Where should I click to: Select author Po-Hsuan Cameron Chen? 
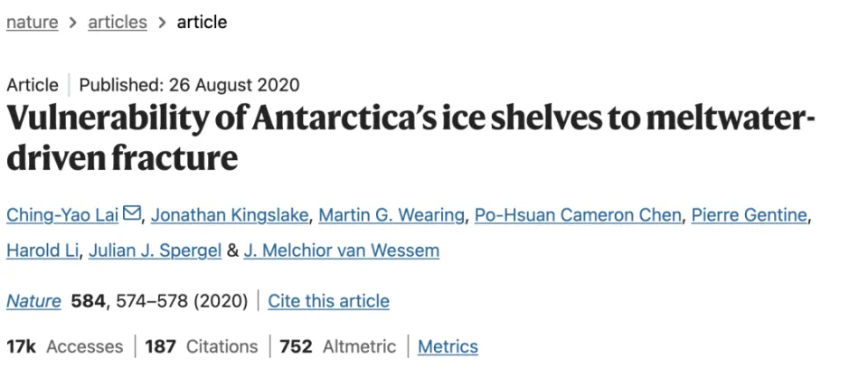click(579, 215)
